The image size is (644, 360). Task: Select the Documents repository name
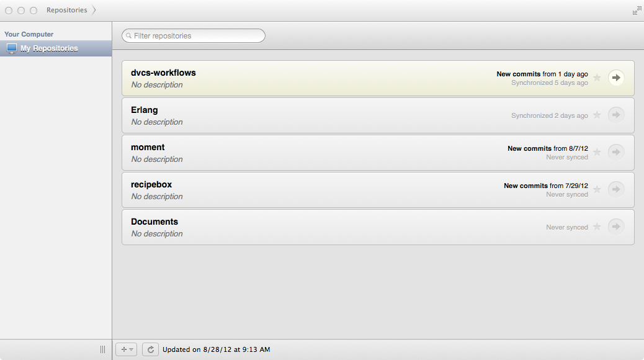(x=154, y=222)
